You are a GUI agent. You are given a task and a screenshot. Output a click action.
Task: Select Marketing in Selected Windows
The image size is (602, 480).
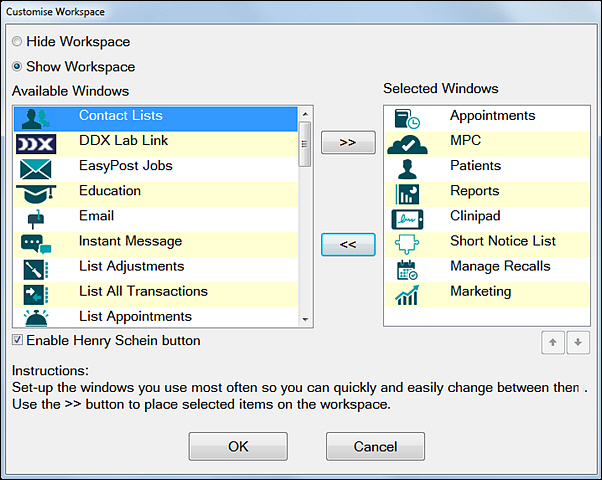point(487,295)
